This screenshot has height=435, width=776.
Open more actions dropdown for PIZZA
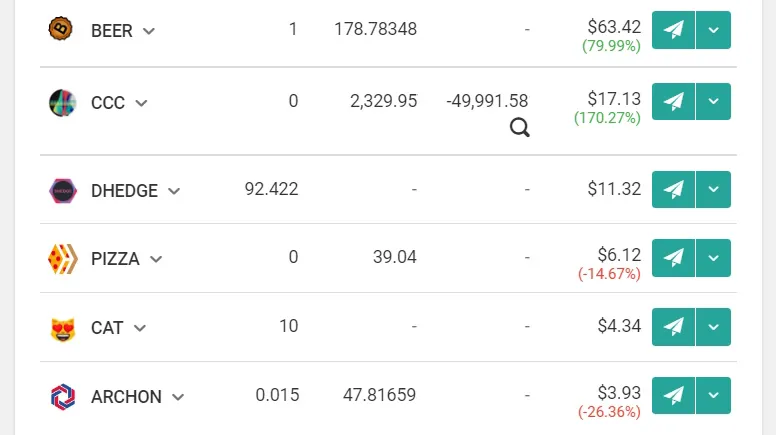713,258
